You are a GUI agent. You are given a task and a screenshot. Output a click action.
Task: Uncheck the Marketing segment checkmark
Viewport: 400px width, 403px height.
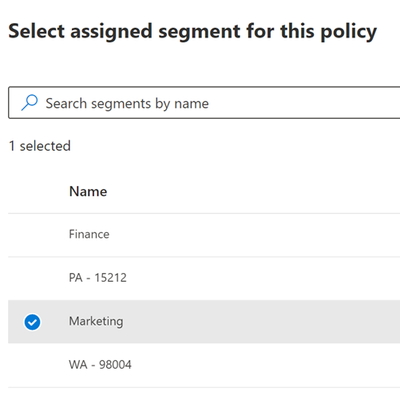pyautogui.click(x=32, y=322)
